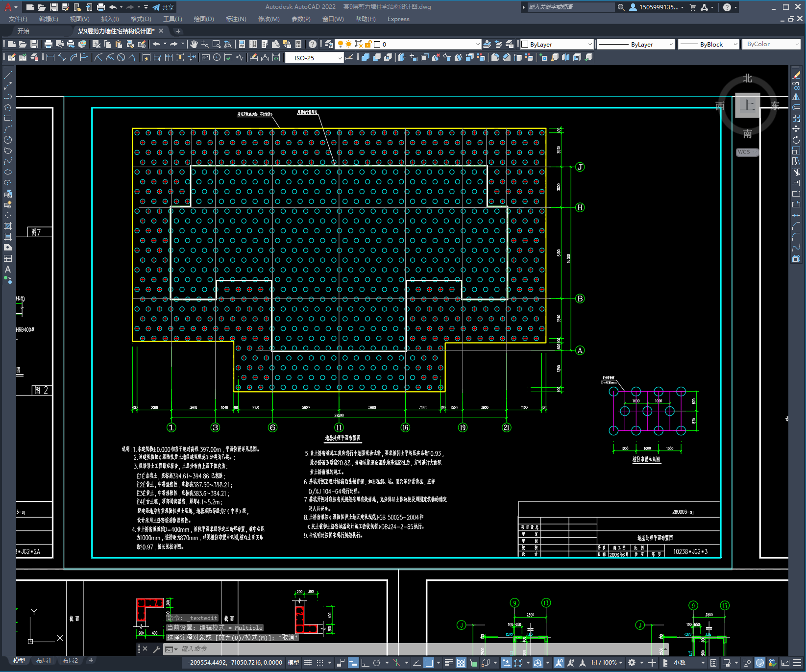Toggle lineweight display in status bar
The image size is (806, 672).
(x=448, y=663)
